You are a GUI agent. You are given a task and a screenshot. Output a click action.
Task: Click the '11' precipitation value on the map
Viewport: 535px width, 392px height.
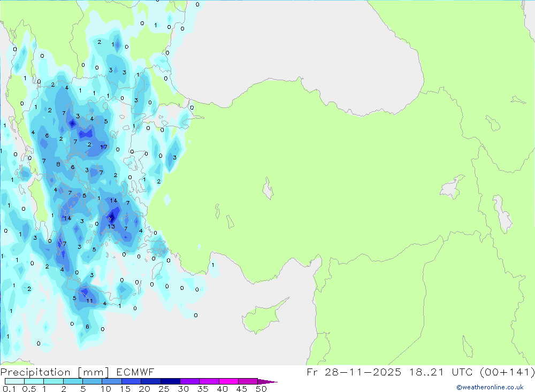(89, 301)
